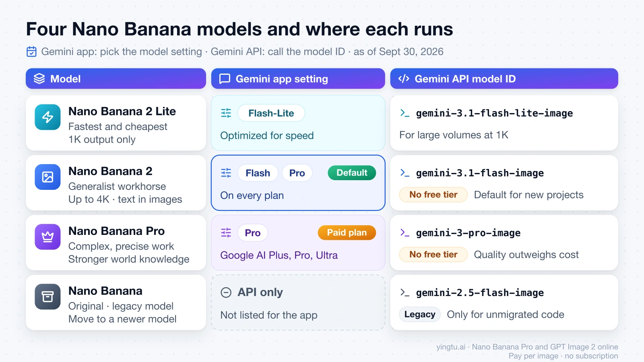Viewport: 644px width, 362px height.
Task: Click the Gemini app setting column header
Action: pyautogui.click(x=298, y=78)
